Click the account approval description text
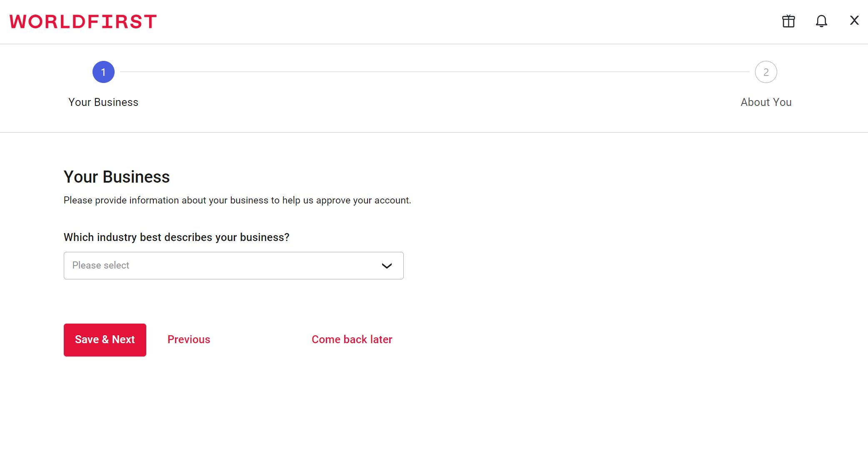The width and height of the screenshot is (868, 457). [237, 200]
